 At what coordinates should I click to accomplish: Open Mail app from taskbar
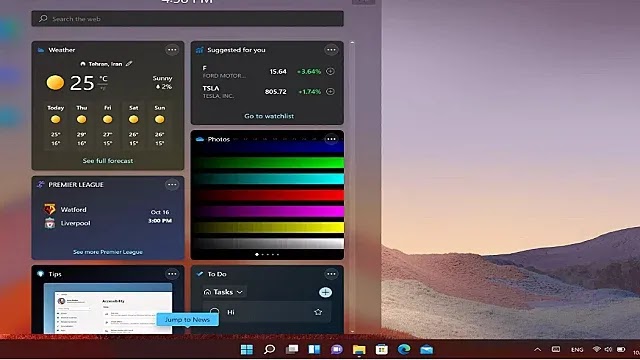[426, 349]
